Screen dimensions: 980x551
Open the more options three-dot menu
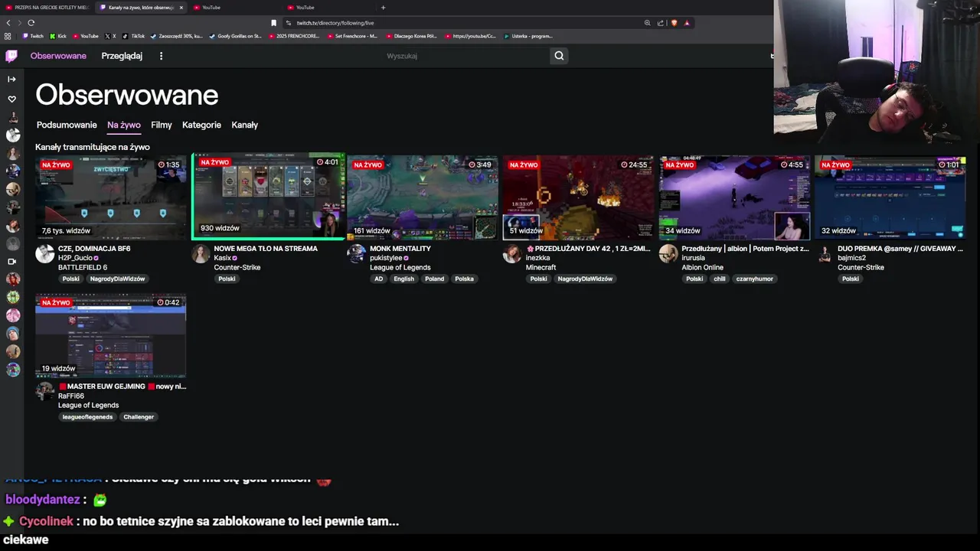pos(161,56)
